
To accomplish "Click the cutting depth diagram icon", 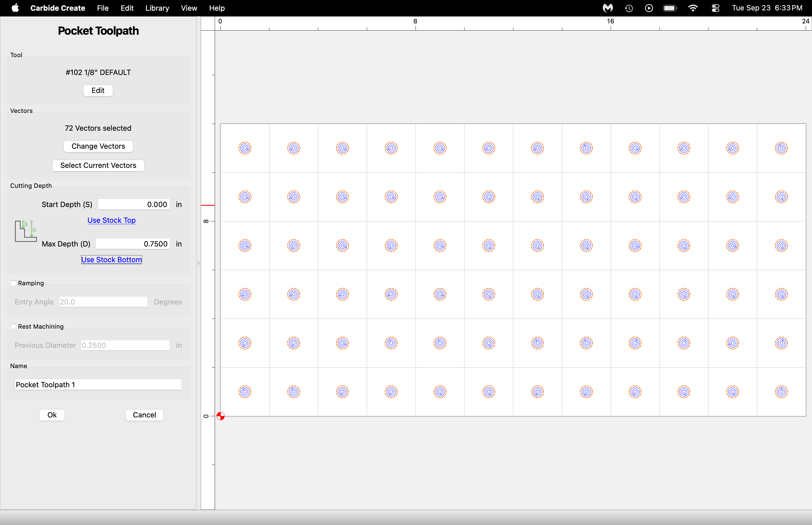I will [x=26, y=232].
